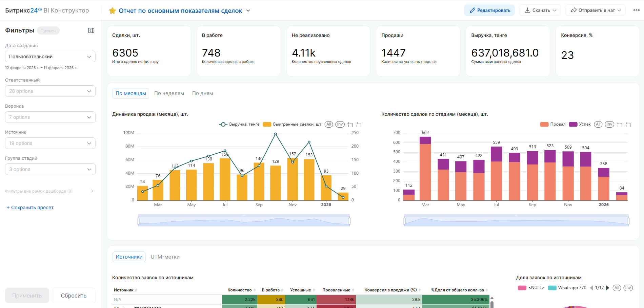This screenshot has width=644, height=308.
Task: Open the Скачать download dropdown
Action: [540, 10]
